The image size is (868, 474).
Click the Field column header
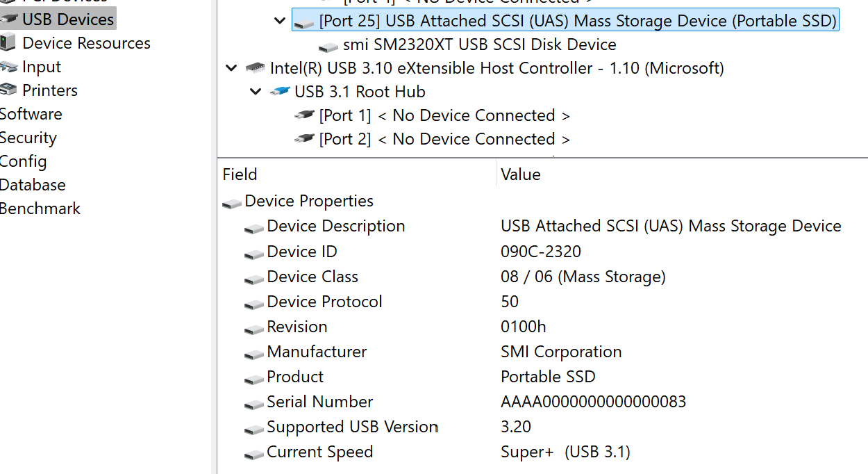click(x=240, y=174)
